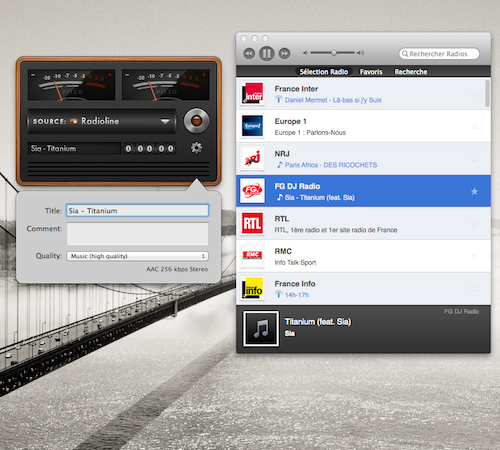The width and height of the screenshot is (500, 450).
Task: Click podcast icon beside Daniel Mermet
Action: tap(279, 99)
